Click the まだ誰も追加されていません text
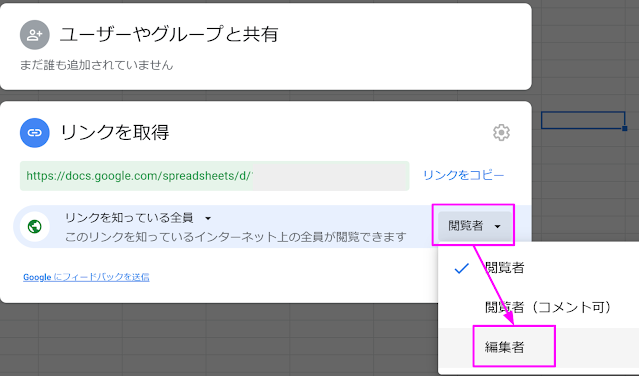639x376 pixels. point(97,65)
